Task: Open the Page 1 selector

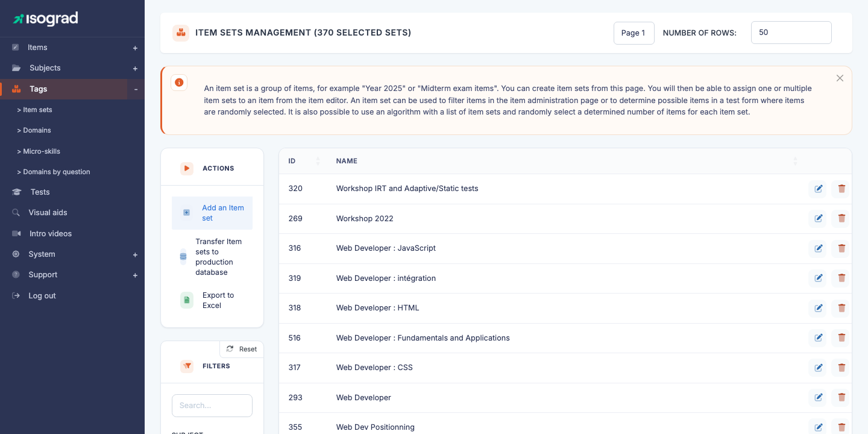Action: pos(634,33)
